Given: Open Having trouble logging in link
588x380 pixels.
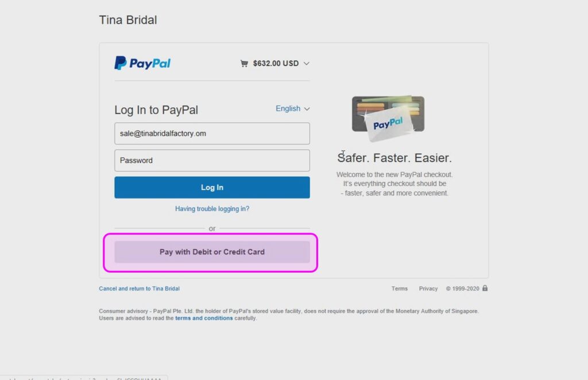Looking at the screenshot, I should pos(212,209).
